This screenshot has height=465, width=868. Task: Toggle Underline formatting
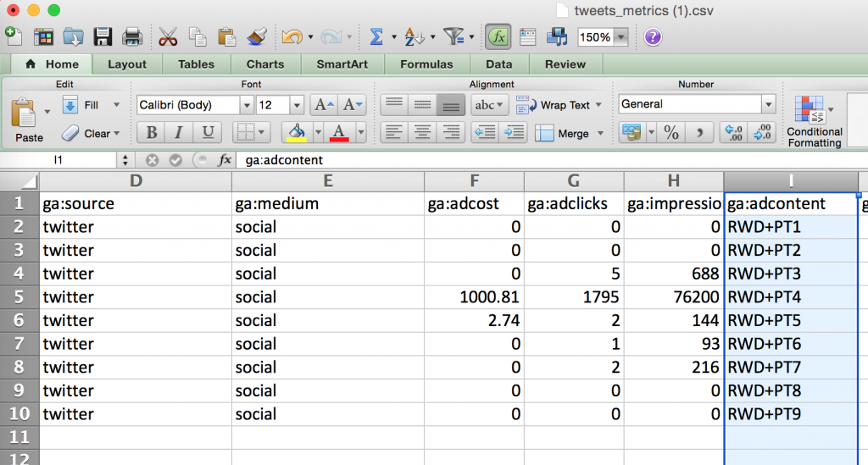click(208, 133)
